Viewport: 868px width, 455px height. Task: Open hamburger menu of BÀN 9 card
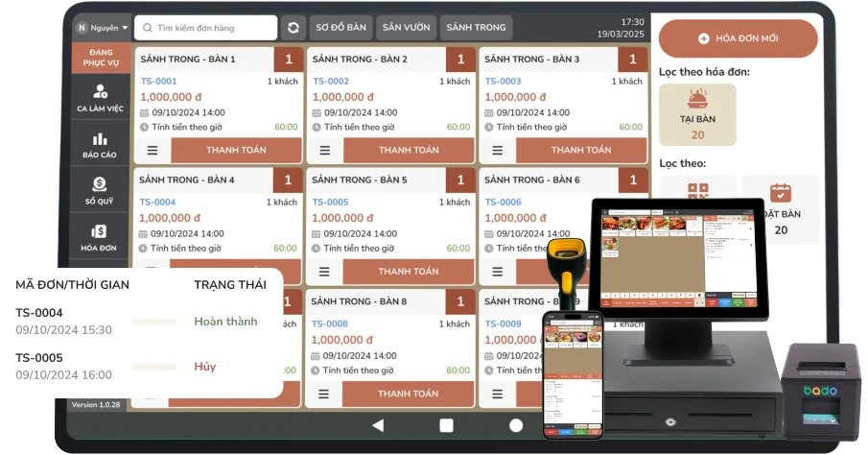(x=498, y=394)
